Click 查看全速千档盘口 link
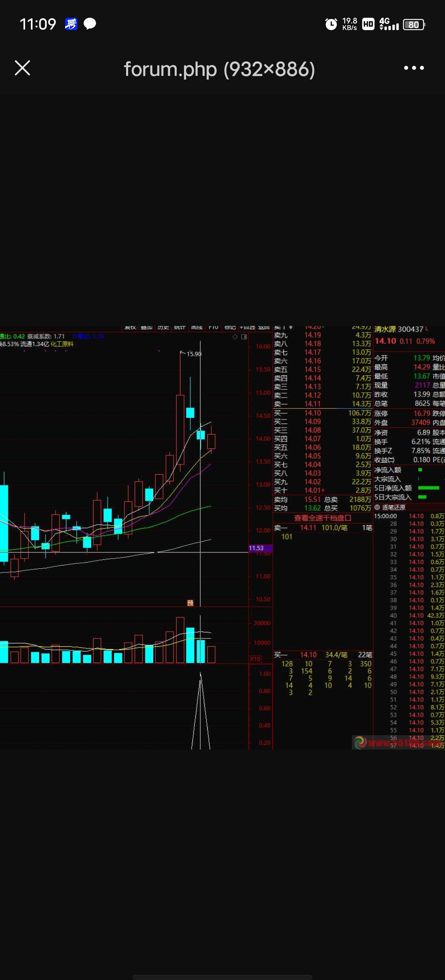Viewport: 445px width, 980px height. [323, 518]
